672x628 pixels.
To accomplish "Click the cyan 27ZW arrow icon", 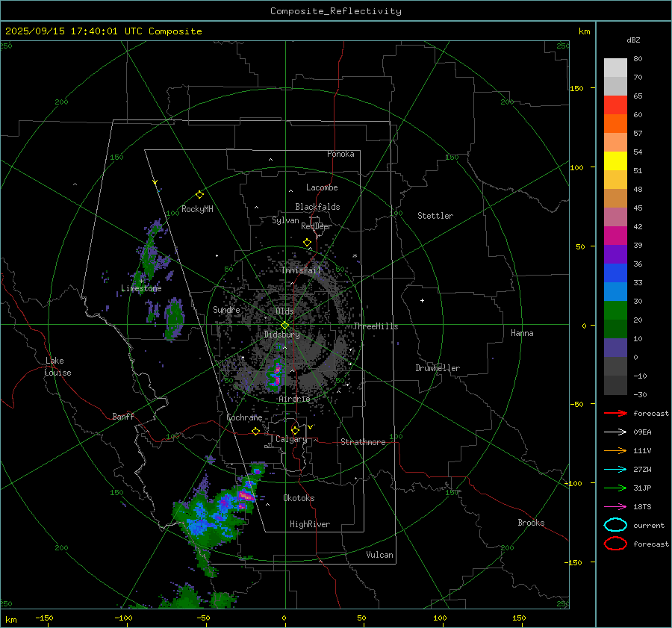I will 615,470.
